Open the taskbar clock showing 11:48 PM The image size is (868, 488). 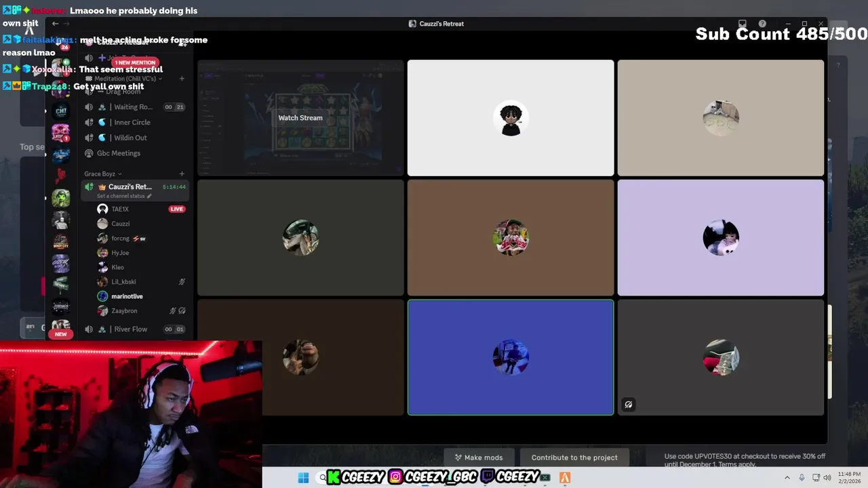point(849,478)
